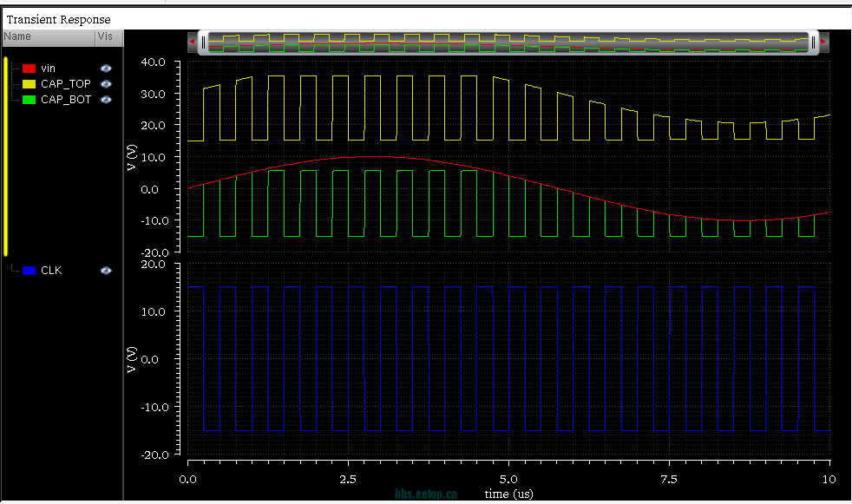Click the green CAP_BOT color swatch

[x=29, y=100]
